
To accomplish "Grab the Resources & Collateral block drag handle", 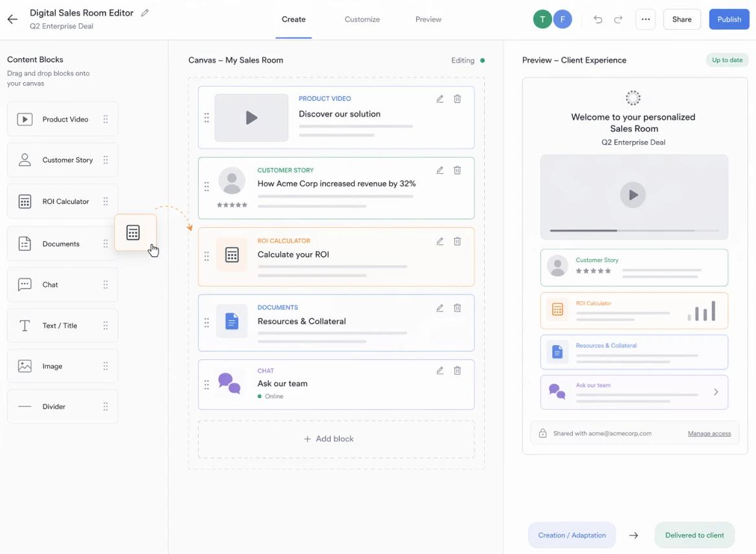I will [x=206, y=322].
